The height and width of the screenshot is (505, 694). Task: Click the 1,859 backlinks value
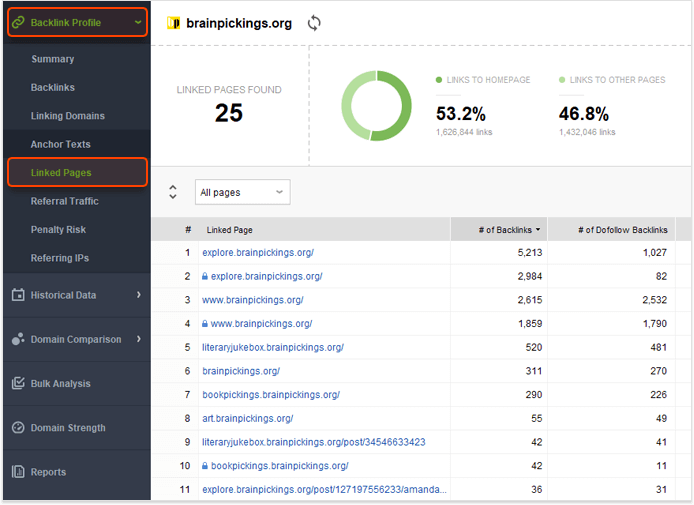530,324
